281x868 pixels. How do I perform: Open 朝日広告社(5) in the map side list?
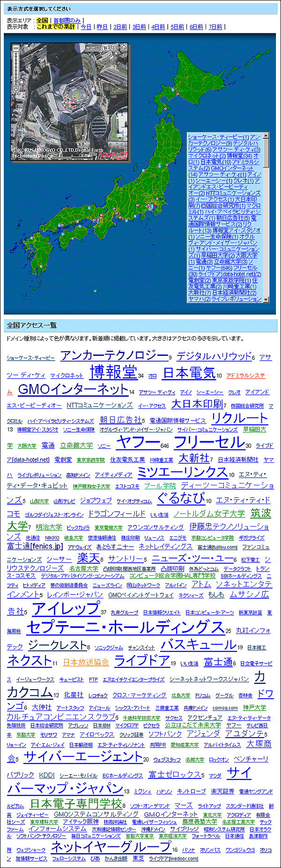coord(233,218)
